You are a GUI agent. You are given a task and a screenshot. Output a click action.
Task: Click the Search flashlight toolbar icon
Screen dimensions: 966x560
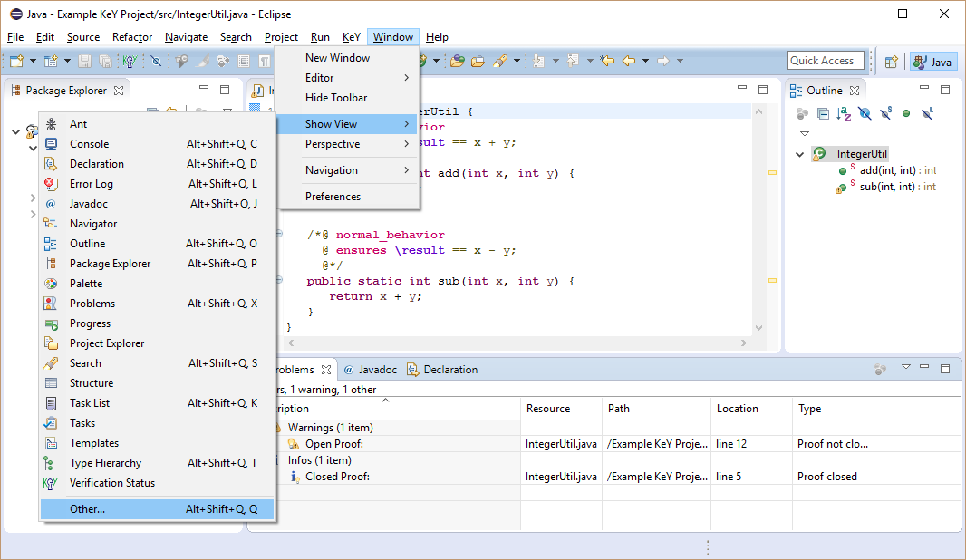point(500,61)
